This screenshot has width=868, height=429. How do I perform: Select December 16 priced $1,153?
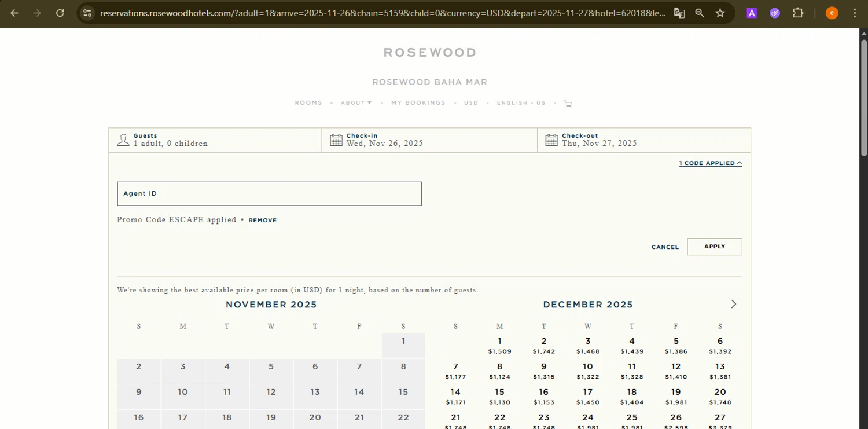(544, 397)
